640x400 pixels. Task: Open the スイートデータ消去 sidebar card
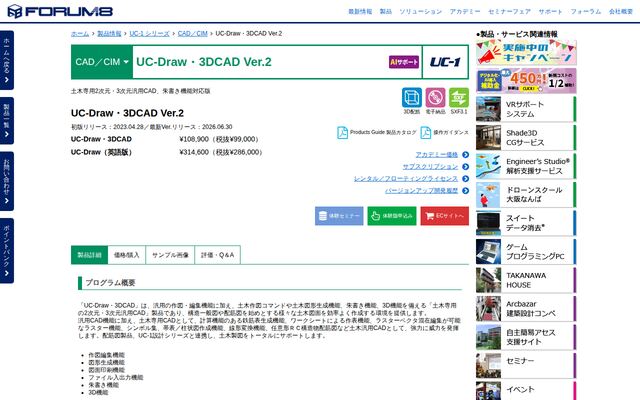click(x=526, y=223)
